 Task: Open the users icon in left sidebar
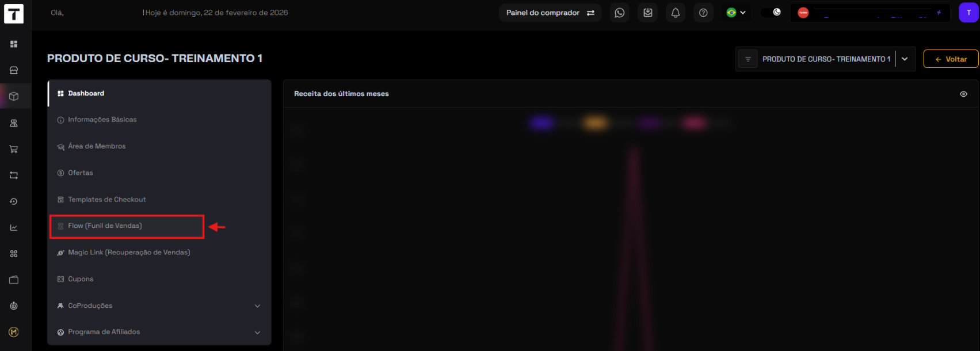14,123
